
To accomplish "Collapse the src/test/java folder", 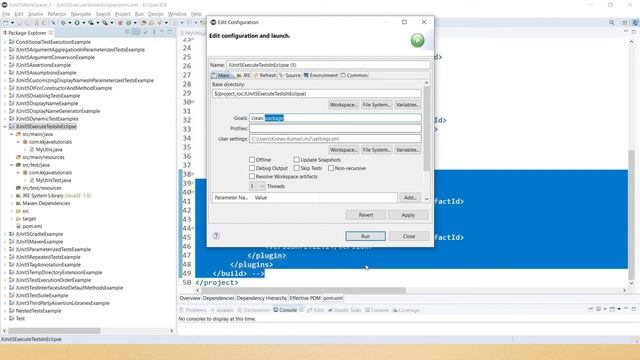I will coord(12,165).
